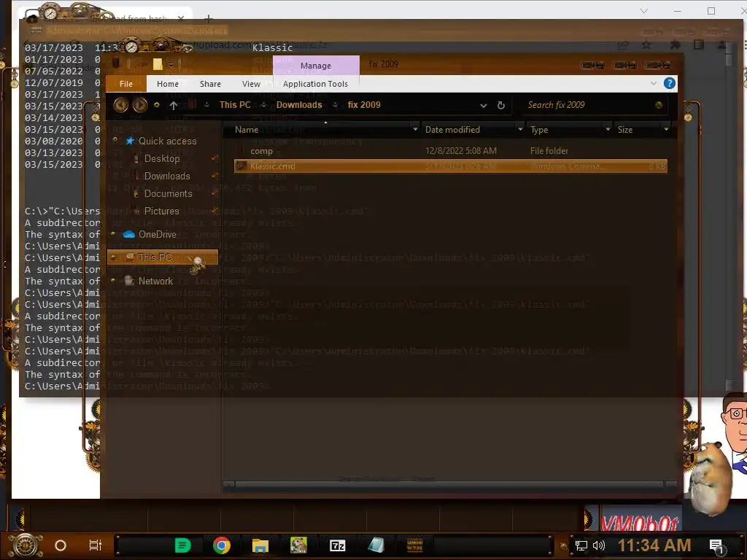Open the notification center icon

[x=716, y=545]
